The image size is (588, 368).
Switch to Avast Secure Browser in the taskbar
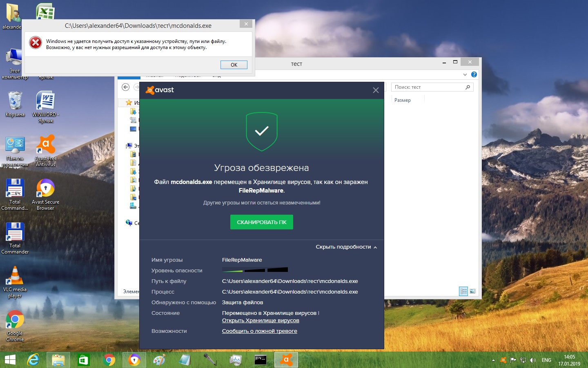click(x=134, y=360)
